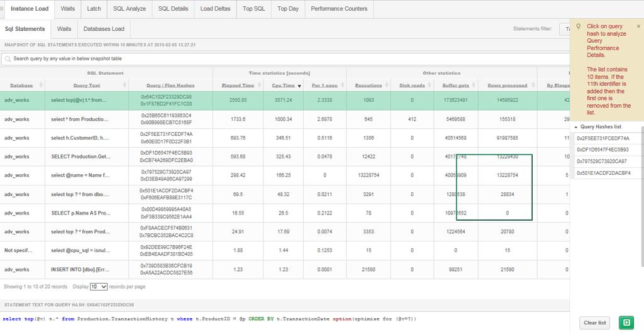
Task: Click disk reads value 412
Action: click(x=412, y=119)
